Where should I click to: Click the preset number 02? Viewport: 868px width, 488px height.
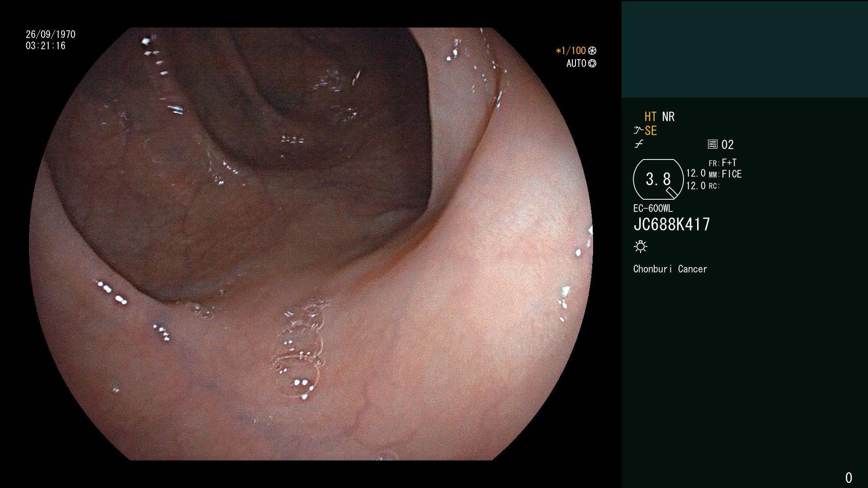point(727,145)
